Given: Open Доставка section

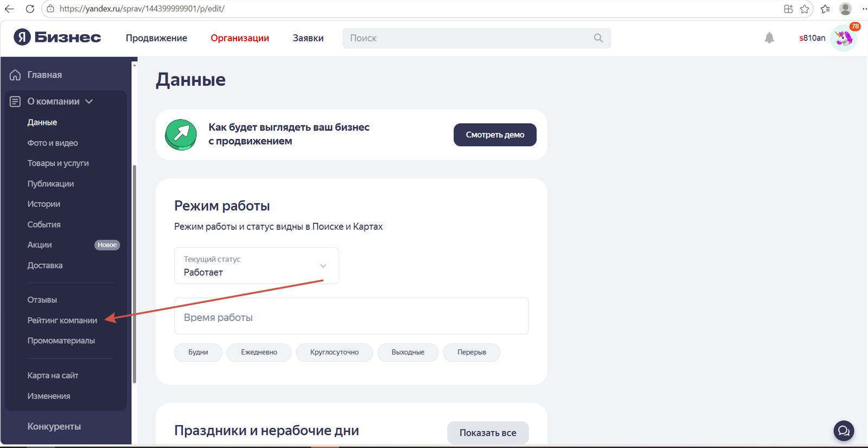Looking at the screenshot, I should pos(45,266).
